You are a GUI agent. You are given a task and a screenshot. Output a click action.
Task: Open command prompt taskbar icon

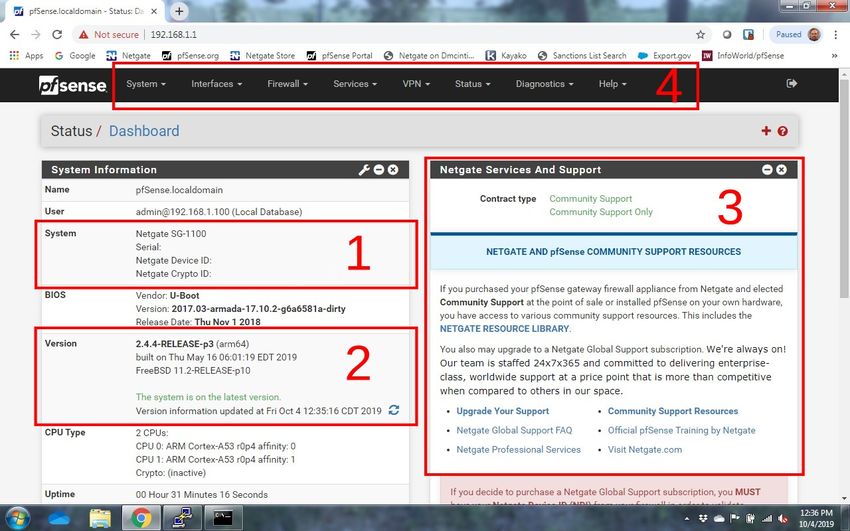click(223, 519)
